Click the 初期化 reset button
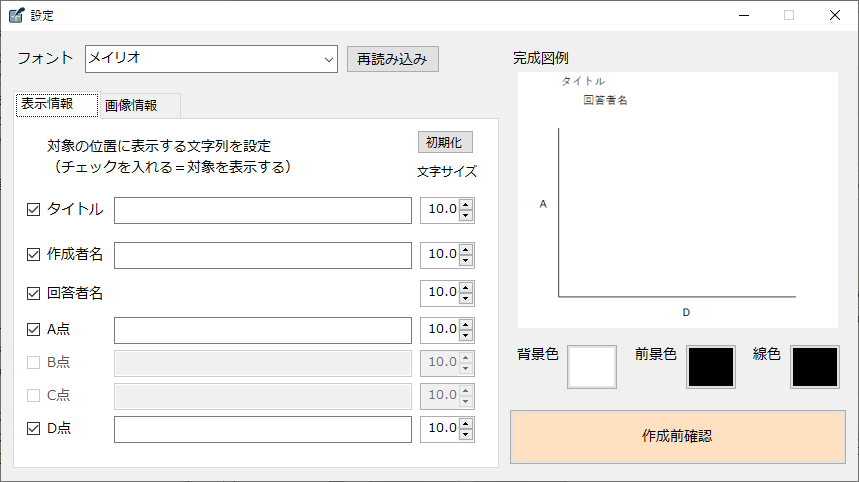 (x=445, y=143)
